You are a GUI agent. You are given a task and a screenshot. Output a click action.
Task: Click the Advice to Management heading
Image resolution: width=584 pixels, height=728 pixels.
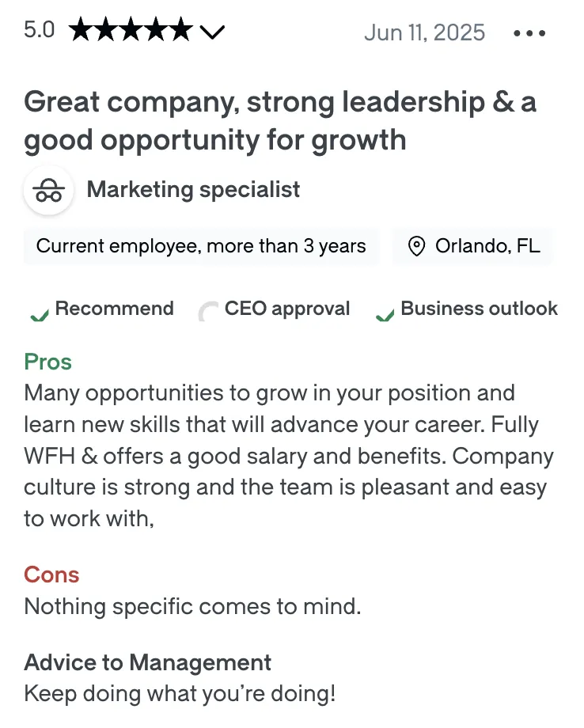coord(148,662)
